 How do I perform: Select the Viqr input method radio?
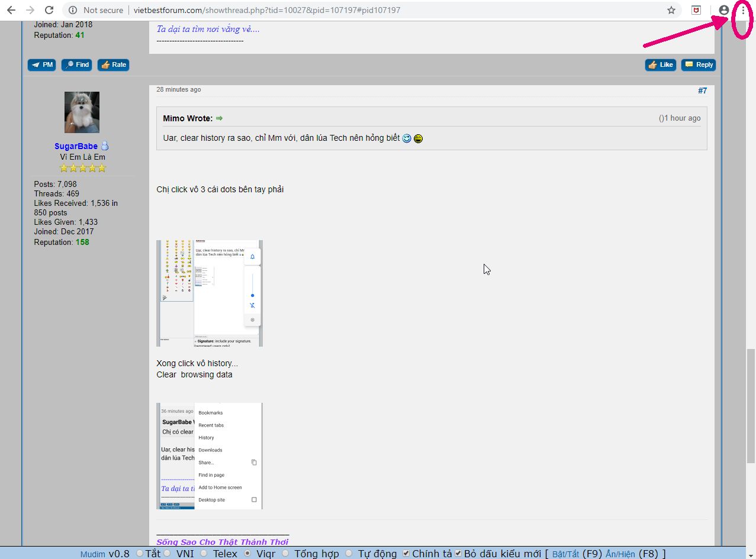pos(247,554)
